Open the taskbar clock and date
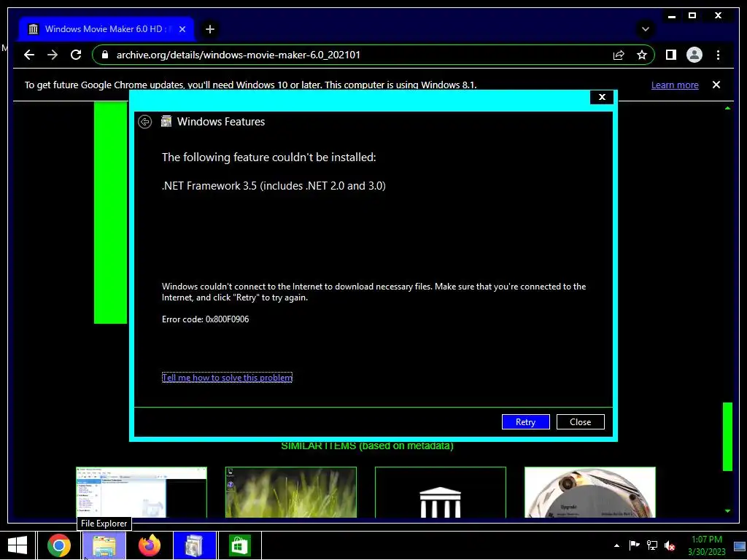The width and height of the screenshot is (747, 560). pos(706,545)
